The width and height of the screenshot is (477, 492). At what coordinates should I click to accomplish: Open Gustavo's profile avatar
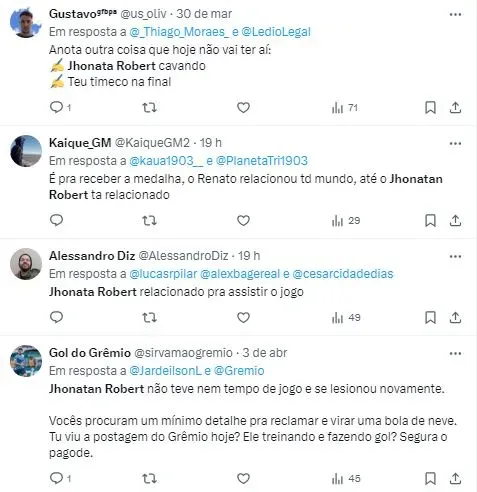(26, 23)
